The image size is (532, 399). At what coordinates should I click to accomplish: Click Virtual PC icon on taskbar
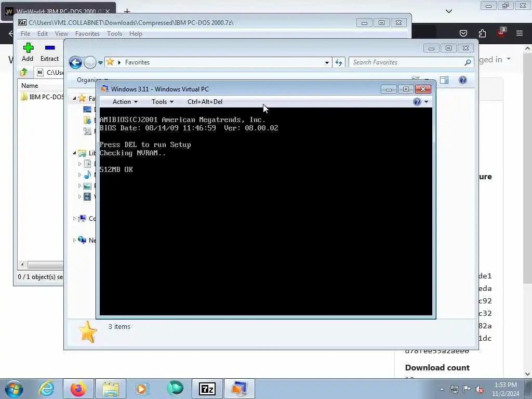coord(239,389)
